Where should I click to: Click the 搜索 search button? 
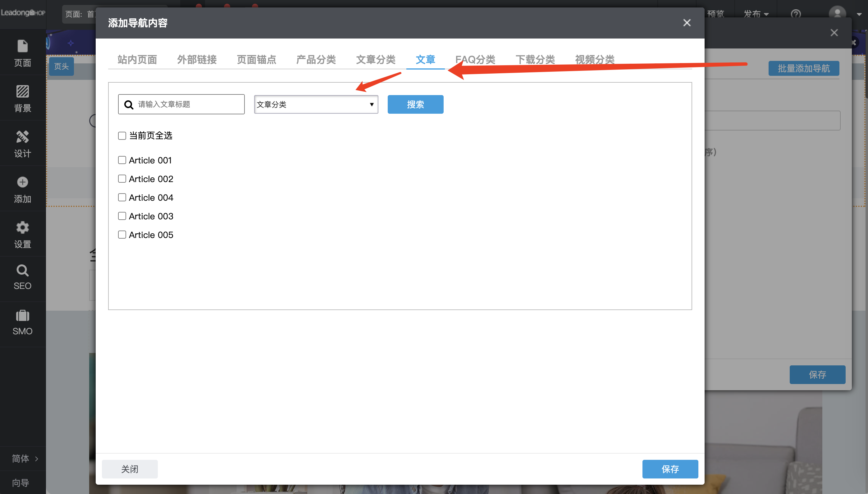pyautogui.click(x=415, y=104)
